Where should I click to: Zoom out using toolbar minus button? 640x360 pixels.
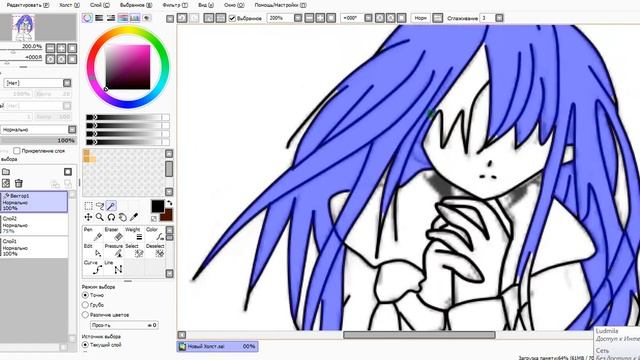point(309,18)
